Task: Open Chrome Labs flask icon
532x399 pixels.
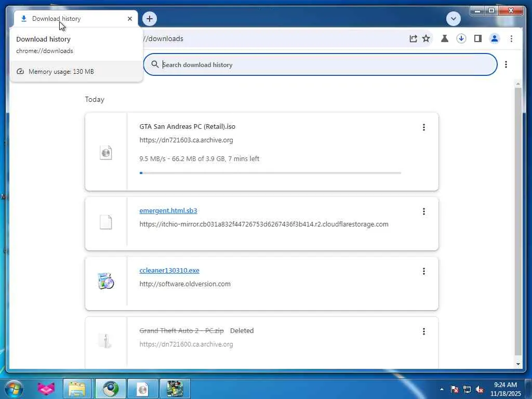Action: [445, 38]
